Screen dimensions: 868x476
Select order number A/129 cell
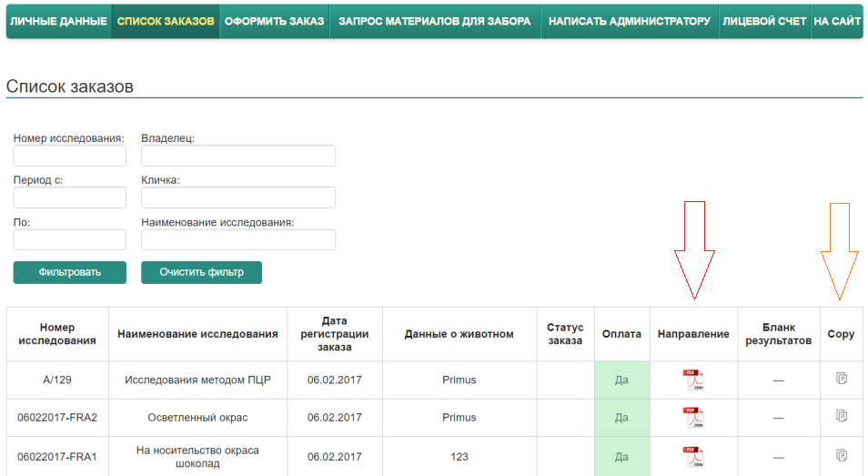coord(57,380)
